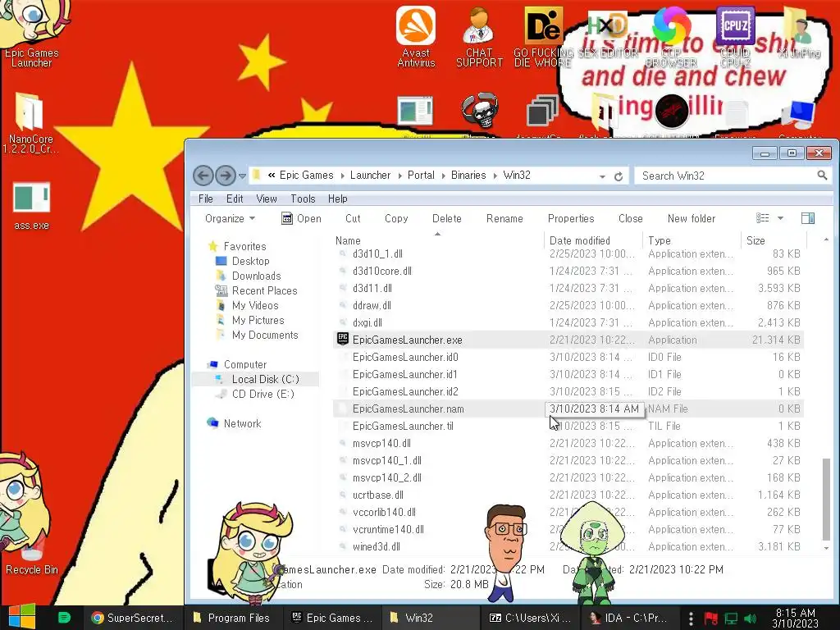Switch to SuperSecret Chrome taskbar window
The image size is (840, 630).
pos(133,618)
